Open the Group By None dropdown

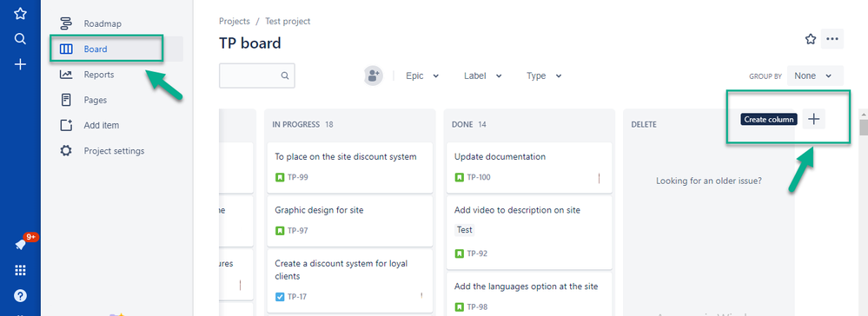click(815, 76)
